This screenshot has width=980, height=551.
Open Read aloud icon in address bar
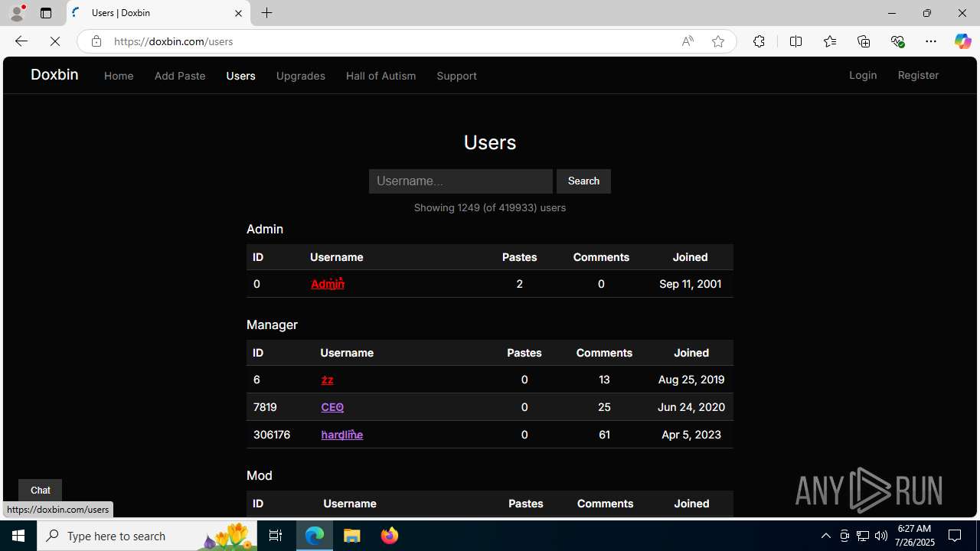coord(688,41)
